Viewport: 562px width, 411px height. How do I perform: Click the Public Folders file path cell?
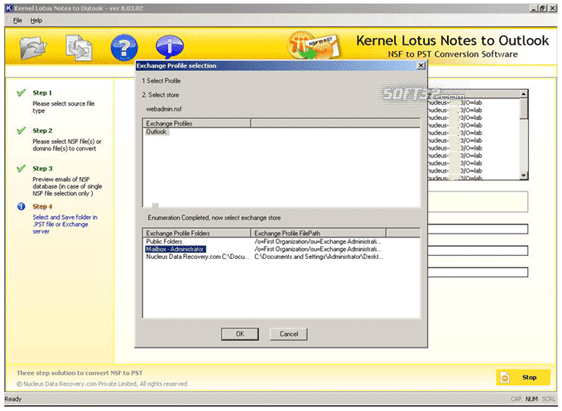318,242
